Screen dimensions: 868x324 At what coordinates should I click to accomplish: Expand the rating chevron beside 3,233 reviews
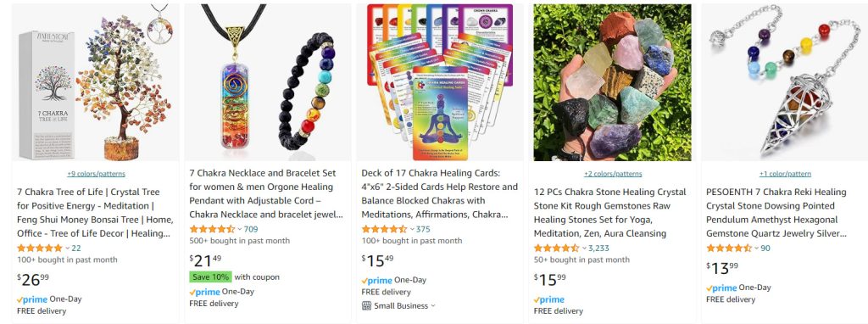(584, 249)
